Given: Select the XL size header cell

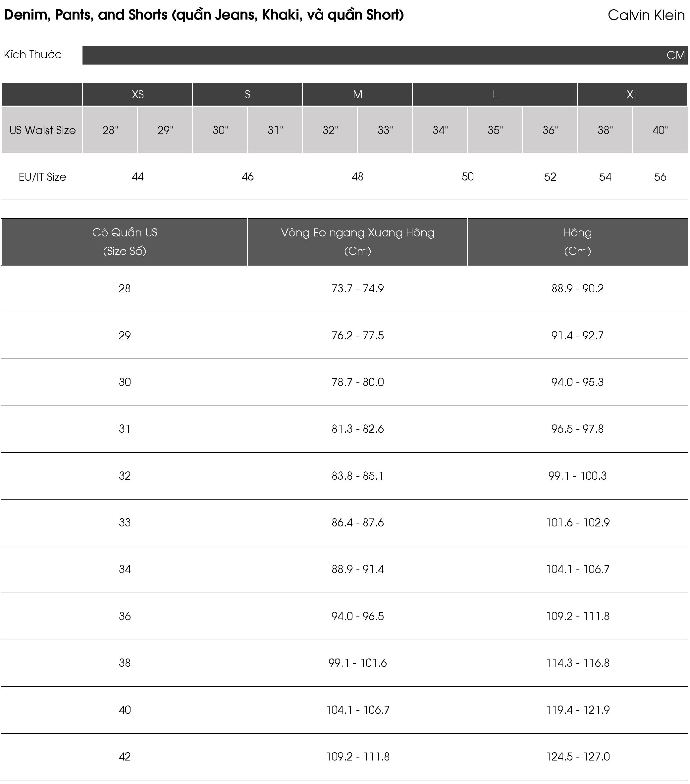Looking at the screenshot, I should coord(632,94).
